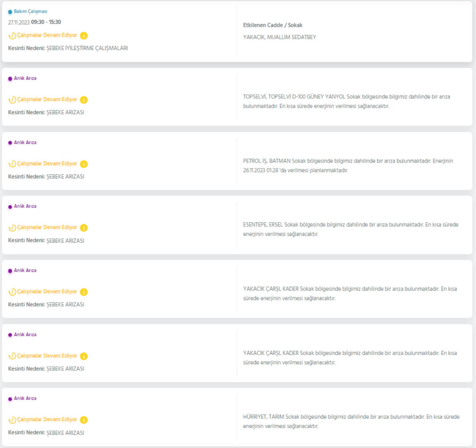This screenshot has width=476, height=448.
Task: Click the 27.11.2023 09:30 - 15:30 date
Action: pos(35,22)
